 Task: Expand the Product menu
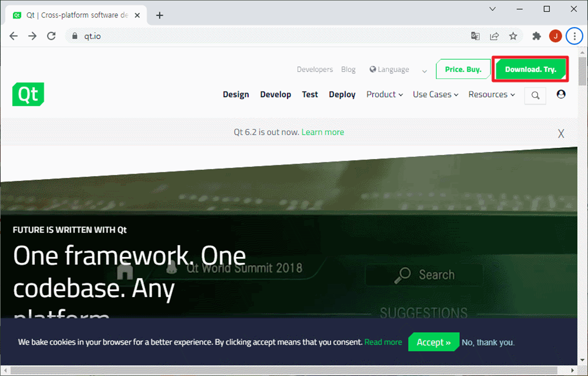click(385, 94)
